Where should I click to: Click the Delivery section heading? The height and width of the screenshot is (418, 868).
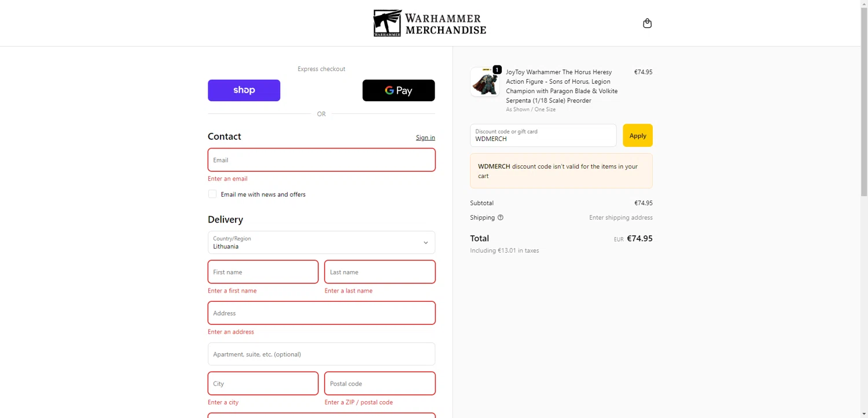tap(225, 220)
